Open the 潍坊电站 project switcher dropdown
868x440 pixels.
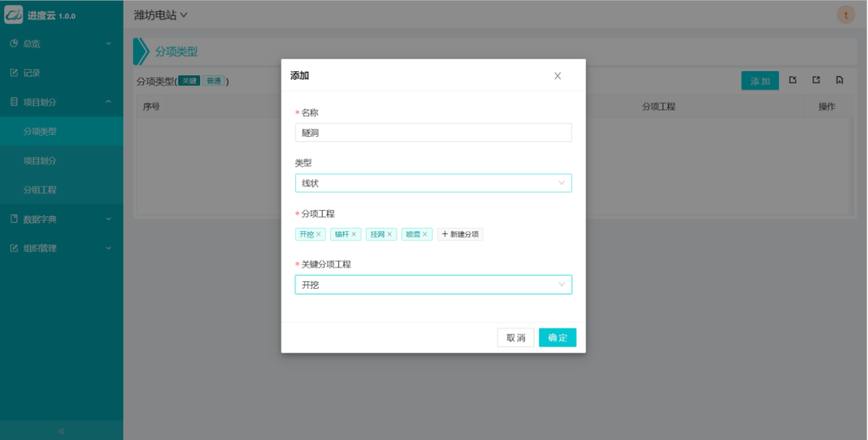pos(161,15)
